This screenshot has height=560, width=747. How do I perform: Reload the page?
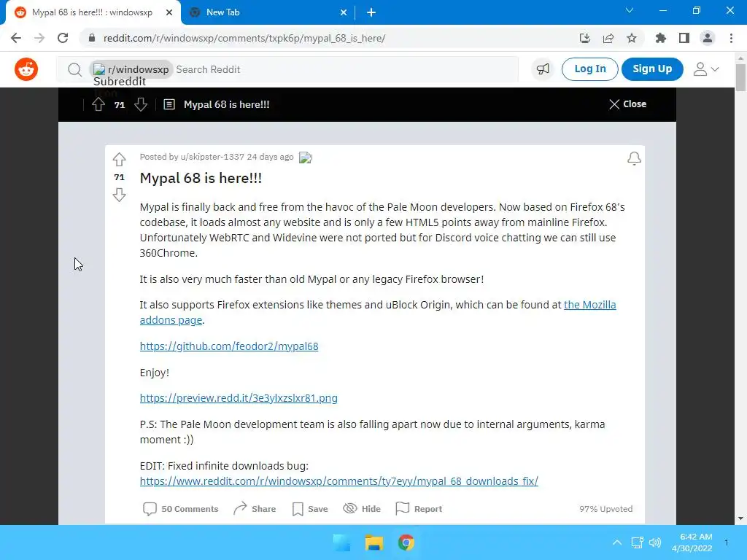coord(63,38)
